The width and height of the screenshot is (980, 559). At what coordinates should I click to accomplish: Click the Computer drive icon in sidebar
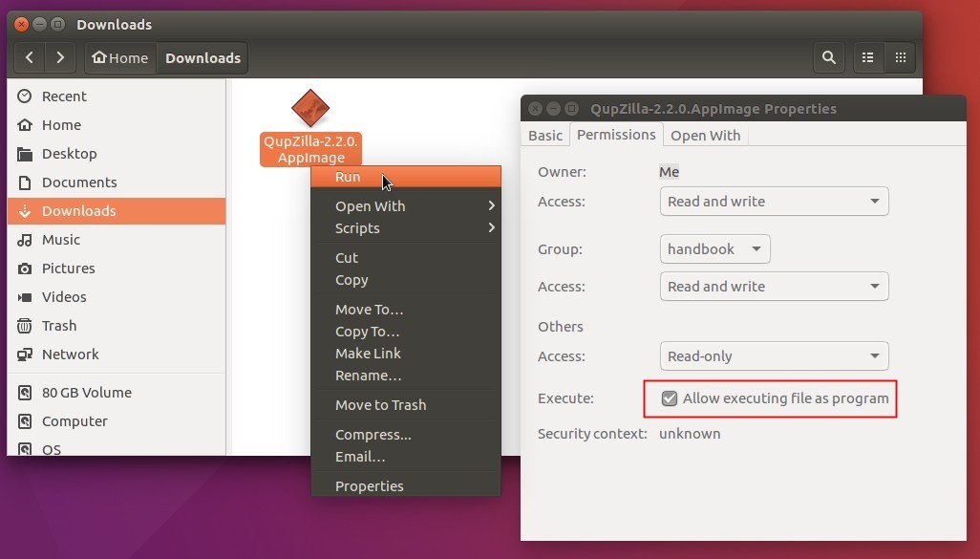pos(25,421)
